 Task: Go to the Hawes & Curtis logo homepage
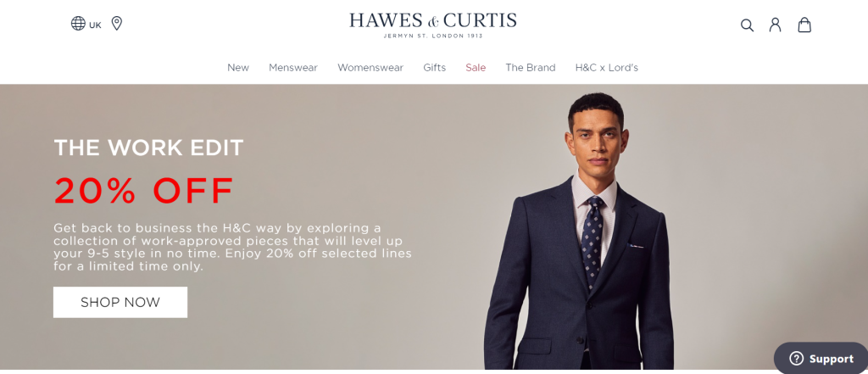tap(433, 25)
